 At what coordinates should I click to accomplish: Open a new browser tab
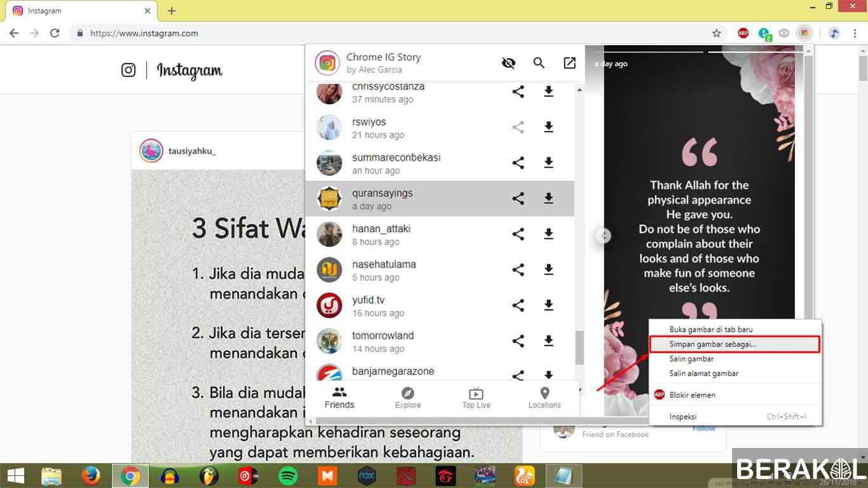[172, 11]
